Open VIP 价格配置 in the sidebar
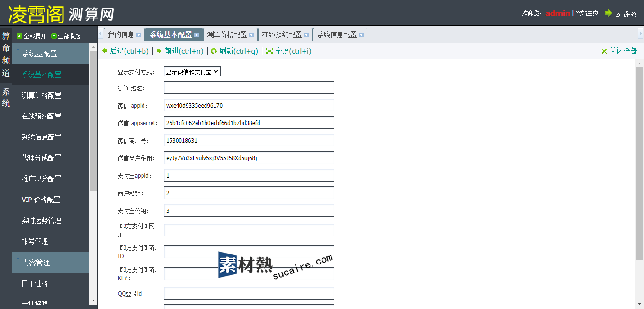Screen dimensions: 644x309 [x=51, y=200]
